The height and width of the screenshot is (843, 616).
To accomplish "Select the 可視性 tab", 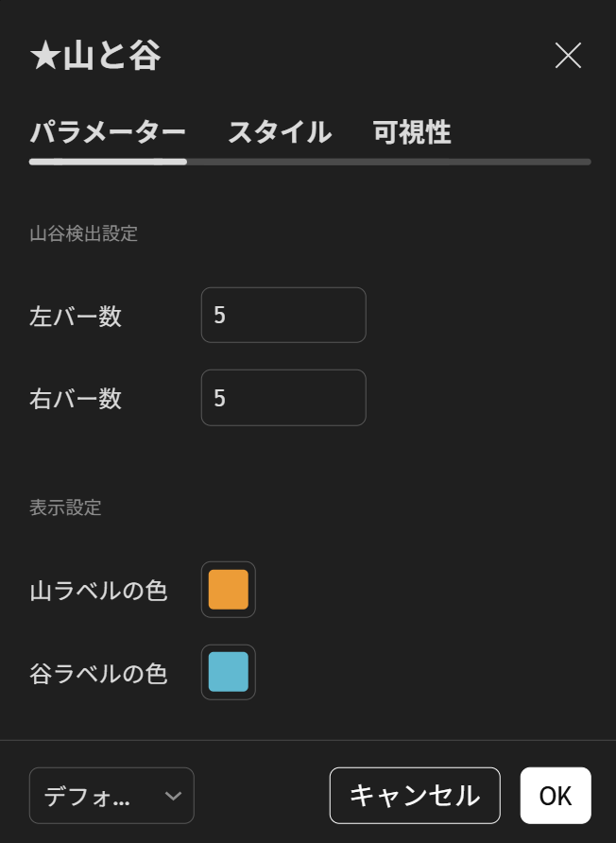I will tap(412, 132).
